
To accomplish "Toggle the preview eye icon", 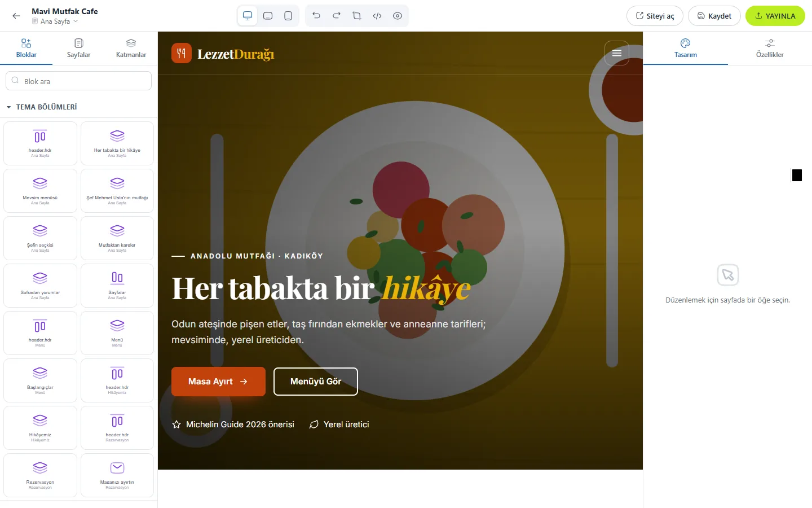I will pyautogui.click(x=398, y=16).
